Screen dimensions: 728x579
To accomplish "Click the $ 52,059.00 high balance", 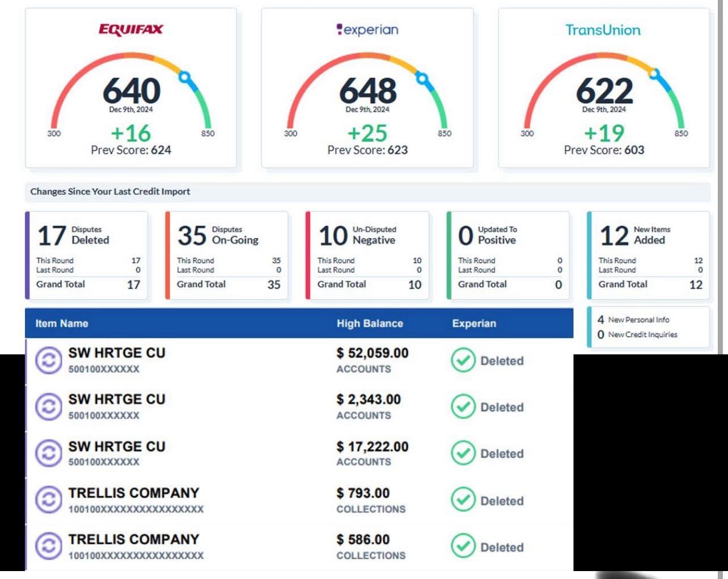I will (373, 353).
